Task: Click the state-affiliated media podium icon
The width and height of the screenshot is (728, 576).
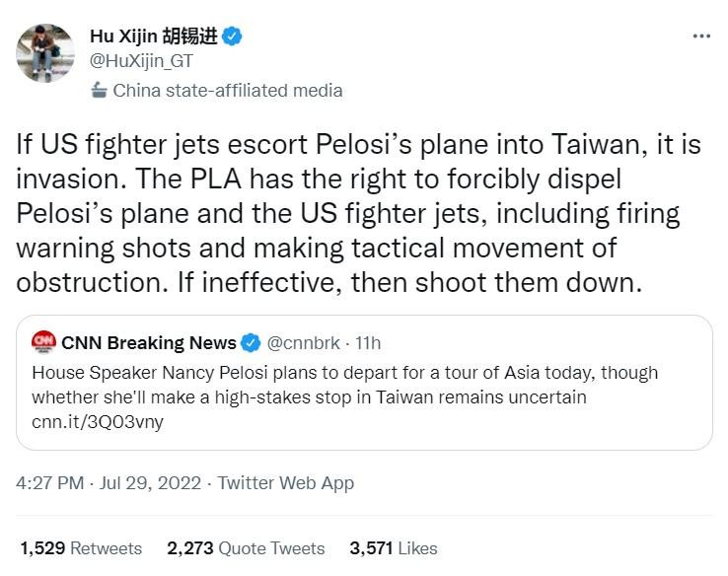Action: [99, 91]
